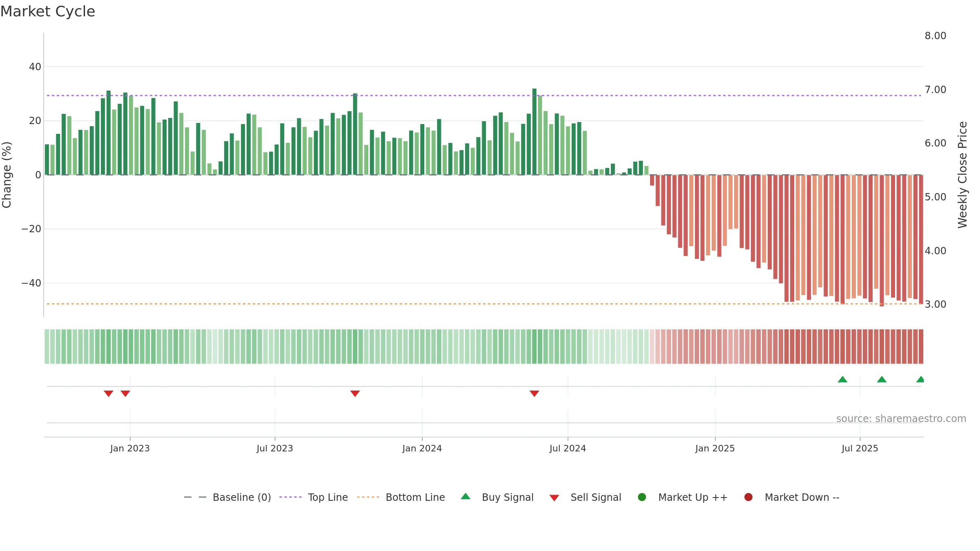This screenshot has width=980, height=551.
Task: Click the purple dotted Top Line in chart
Action: click(484, 96)
